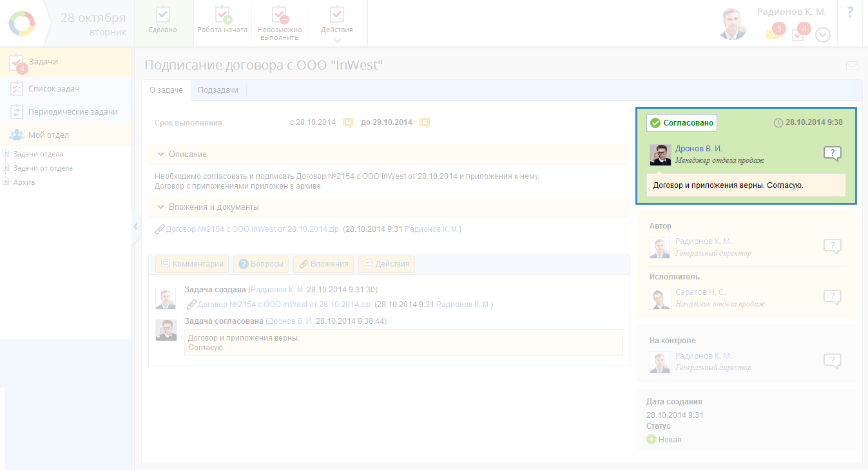Expand 'Задачи отдела' tree node
Image resolution: width=868 pixels, height=470 pixels.
click(x=6, y=154)
